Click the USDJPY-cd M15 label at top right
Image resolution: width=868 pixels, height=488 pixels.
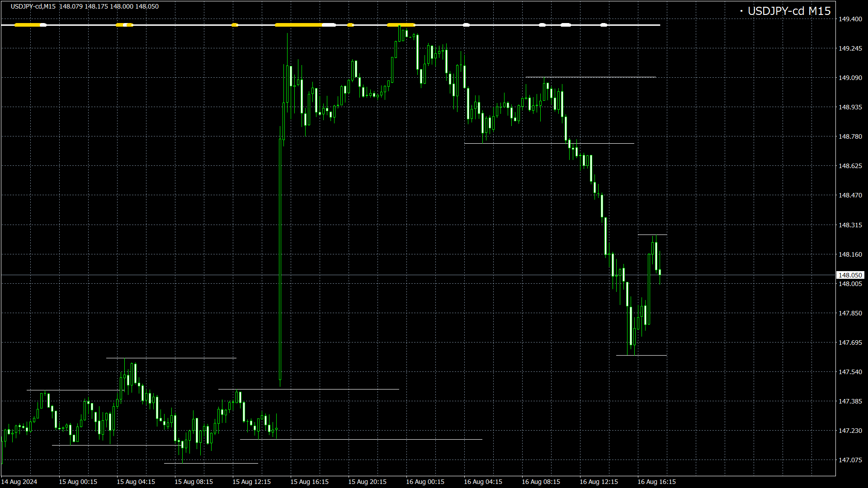[x=788, y=11]
